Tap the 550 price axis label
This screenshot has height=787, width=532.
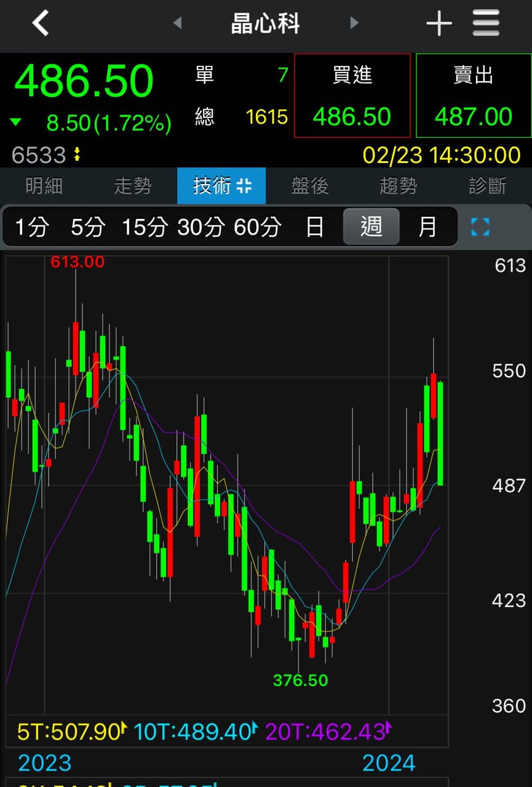pos(509,371)
